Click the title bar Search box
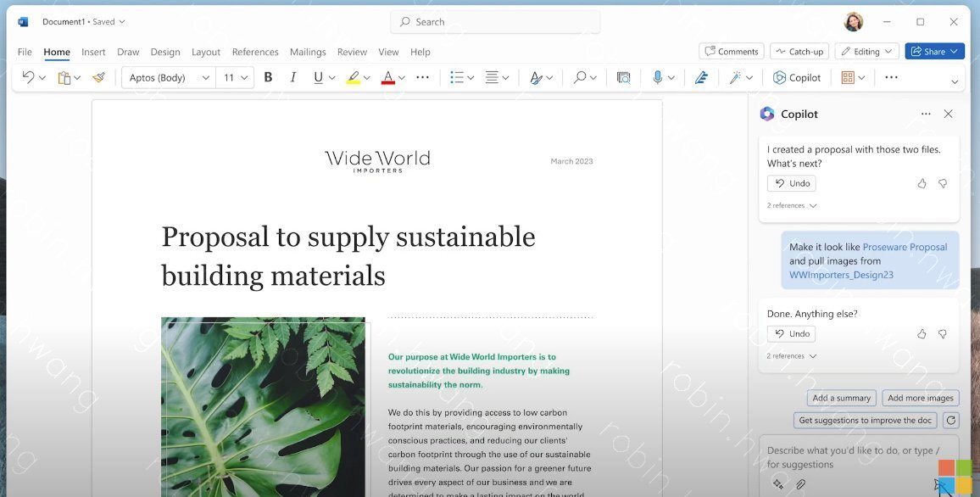The height and width of the screenshot is (497, 980). [x=495, y=22]
